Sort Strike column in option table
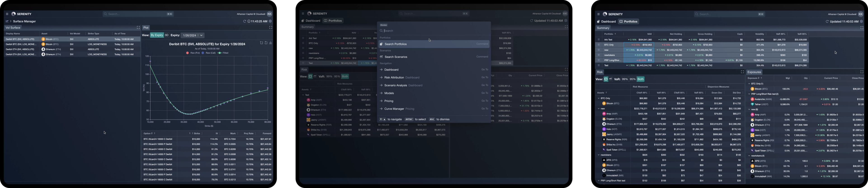 tap(194, 133)
